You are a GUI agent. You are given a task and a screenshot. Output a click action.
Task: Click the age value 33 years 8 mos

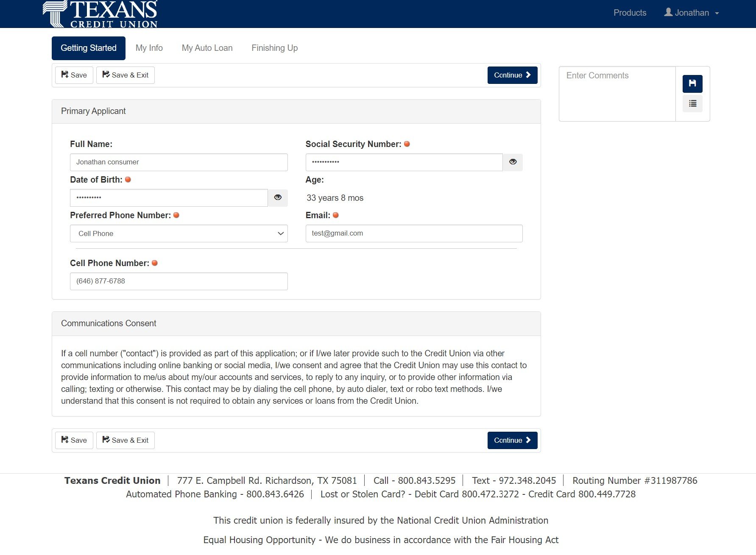coord(335,198)
